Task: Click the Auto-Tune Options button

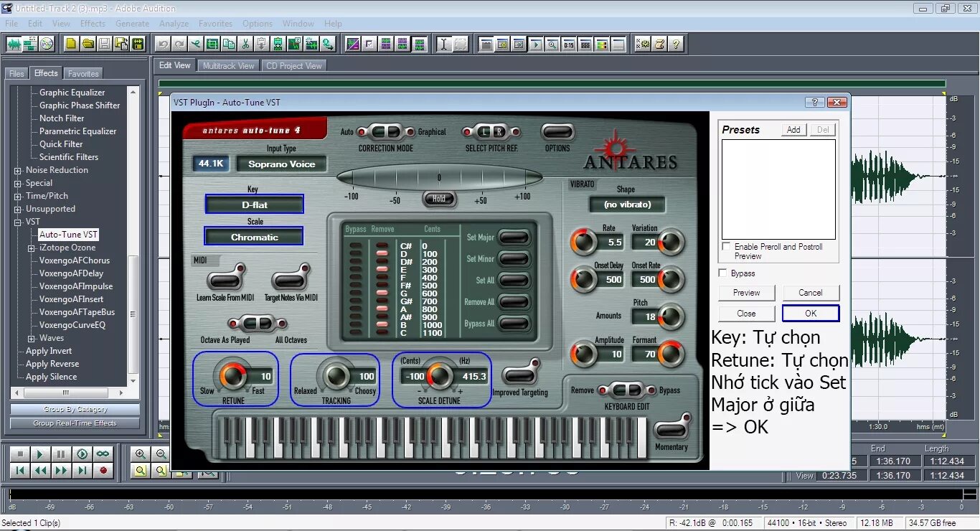Action: point(557,132)
